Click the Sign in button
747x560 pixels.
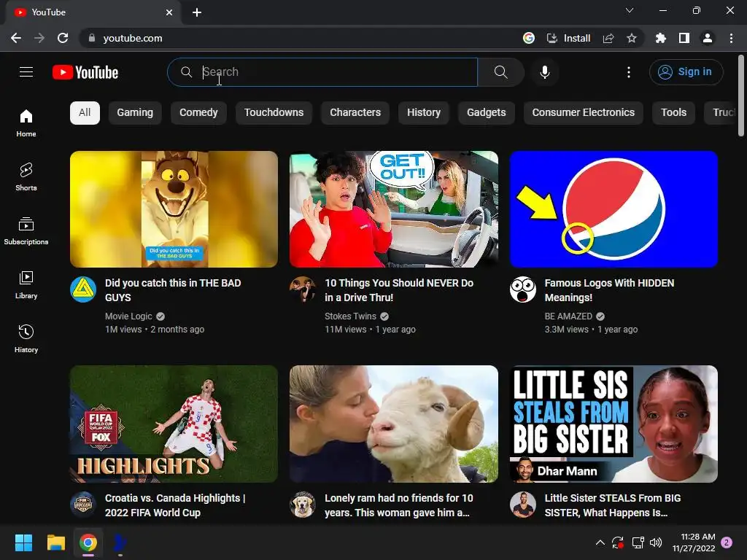click(686, 72)
